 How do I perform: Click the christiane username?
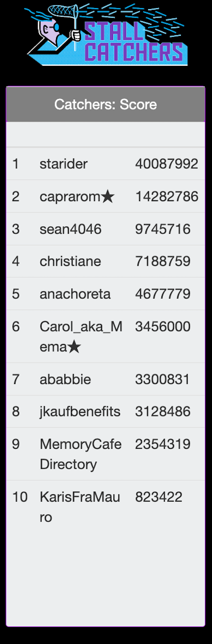click(x=70, y=261)
